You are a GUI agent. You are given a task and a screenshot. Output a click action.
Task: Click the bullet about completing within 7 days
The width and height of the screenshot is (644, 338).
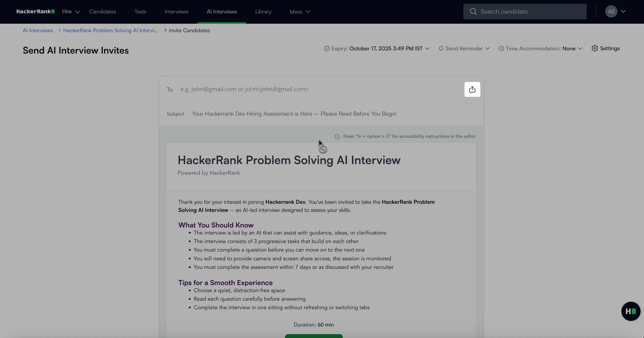pyautogui.click(x=294, y=267)
